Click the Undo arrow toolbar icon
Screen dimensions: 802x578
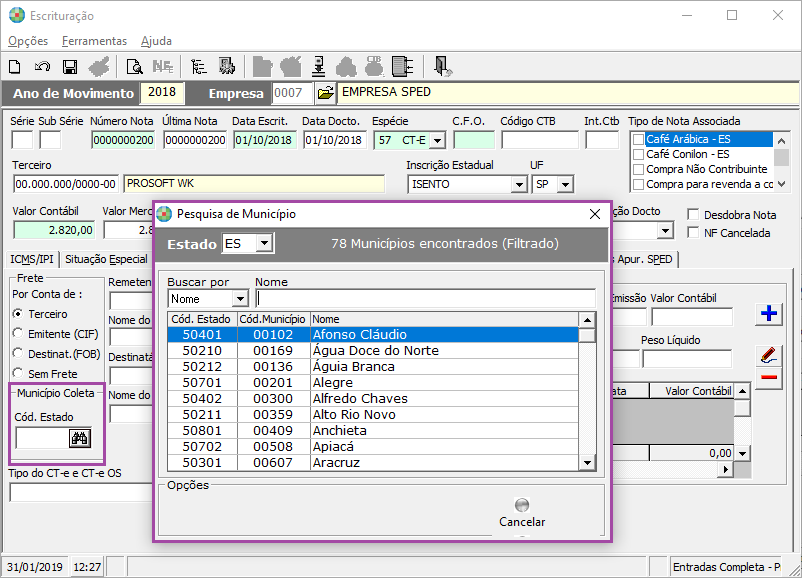pyautogui.click(x=42, y=66)
